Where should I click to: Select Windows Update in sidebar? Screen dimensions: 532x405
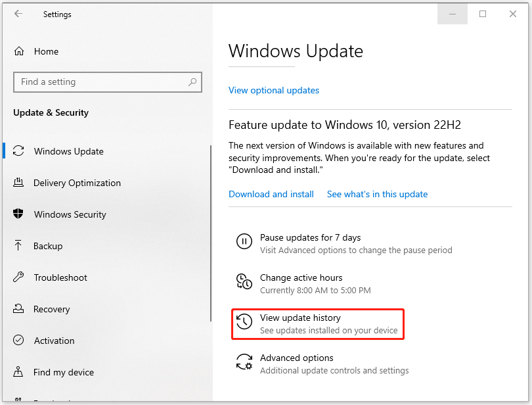pos(69,151)
